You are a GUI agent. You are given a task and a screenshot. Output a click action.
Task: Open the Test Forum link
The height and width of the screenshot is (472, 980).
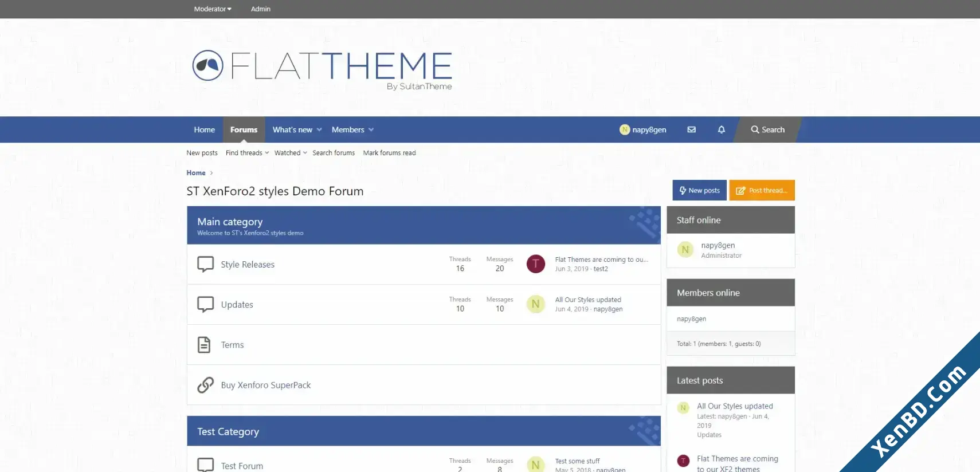coord(242,466)
